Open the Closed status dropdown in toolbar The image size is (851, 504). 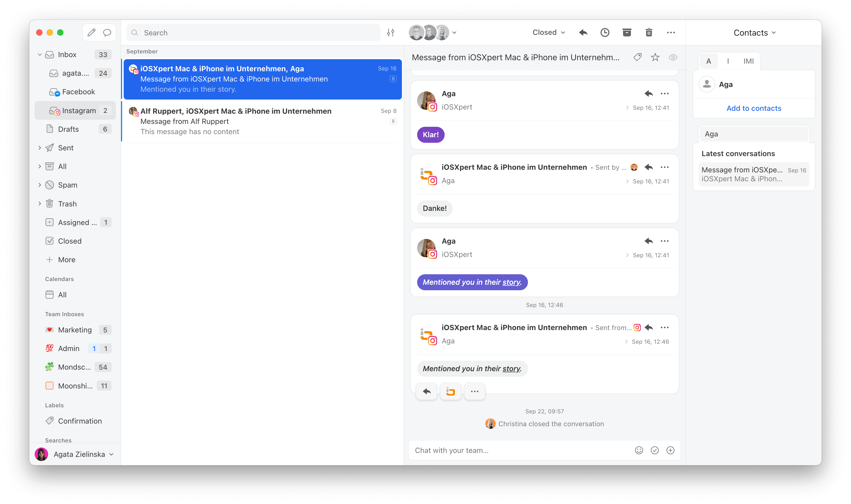pos(547,32)
